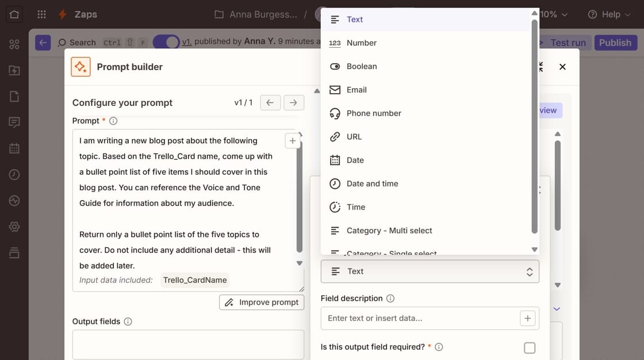
Task: Open the Zapier Home icon
Action: tap(14, 14)
